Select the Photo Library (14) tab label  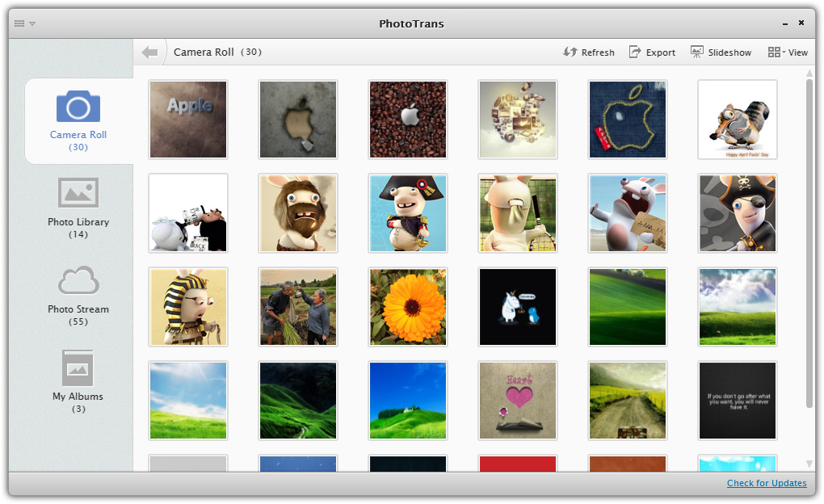point(78,228)
